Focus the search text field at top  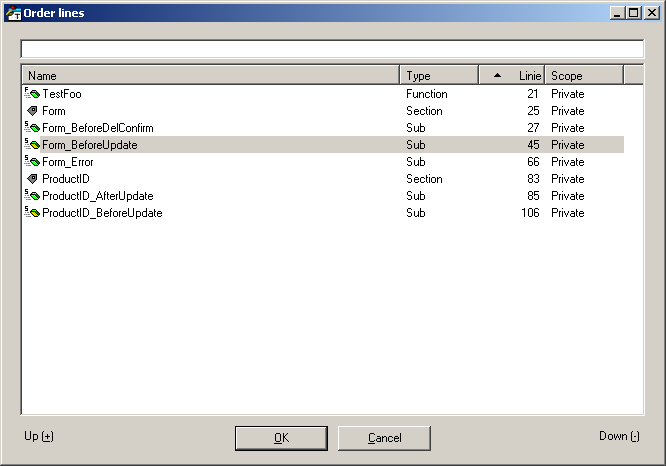[x=332, y=49]
